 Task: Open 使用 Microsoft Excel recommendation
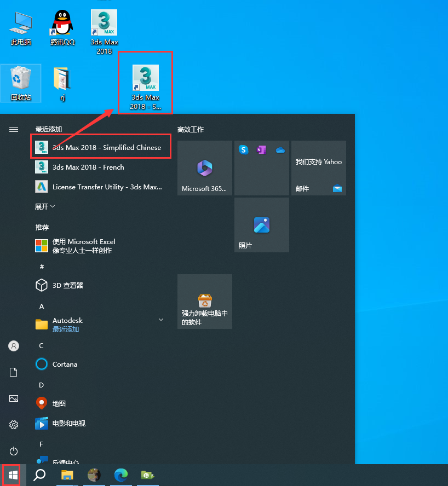coord(101,246)
